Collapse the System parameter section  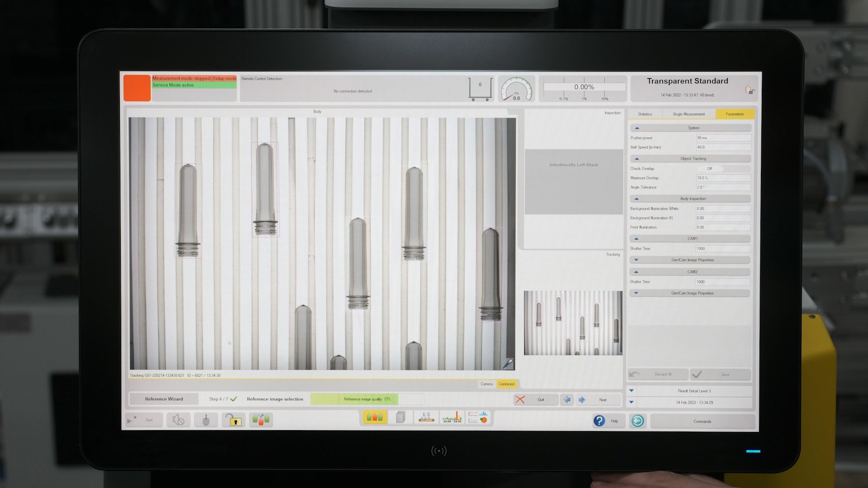[x=636, y=128]
